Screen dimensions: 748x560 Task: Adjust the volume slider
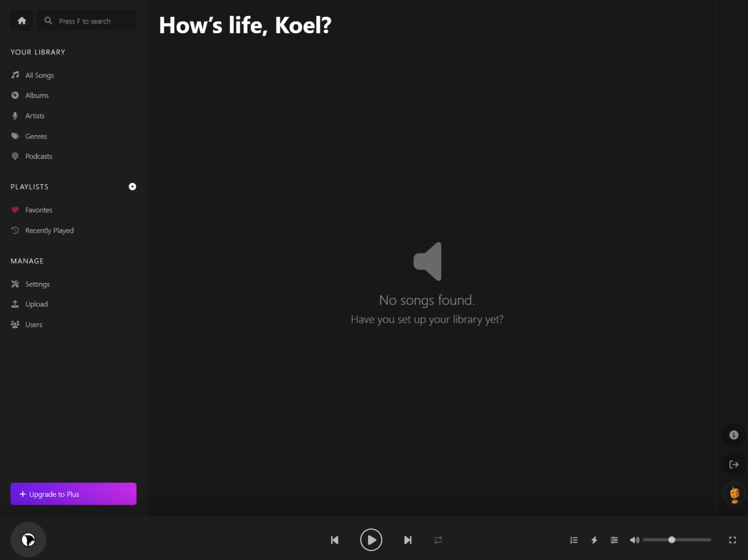[x=677, y=540]
